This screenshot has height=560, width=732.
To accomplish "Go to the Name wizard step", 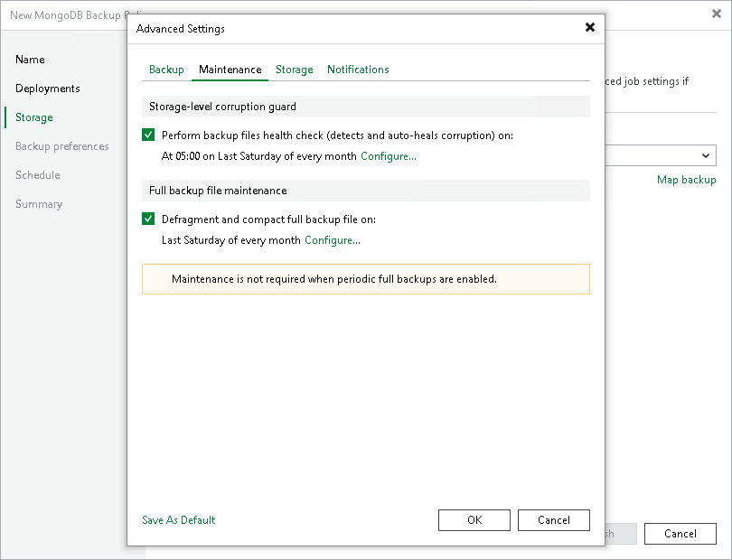I will pyautogui.click(x=30, y=60).
